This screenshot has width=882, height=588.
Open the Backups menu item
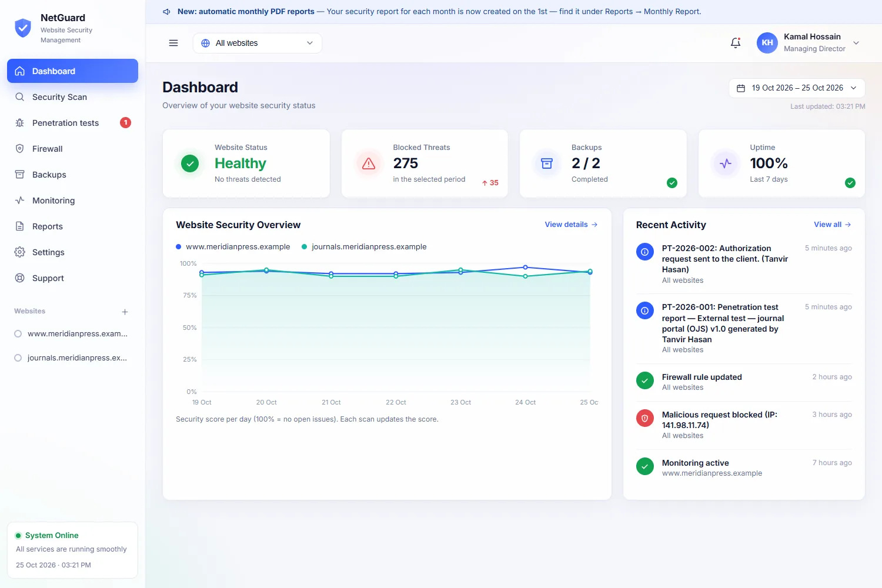72,175
